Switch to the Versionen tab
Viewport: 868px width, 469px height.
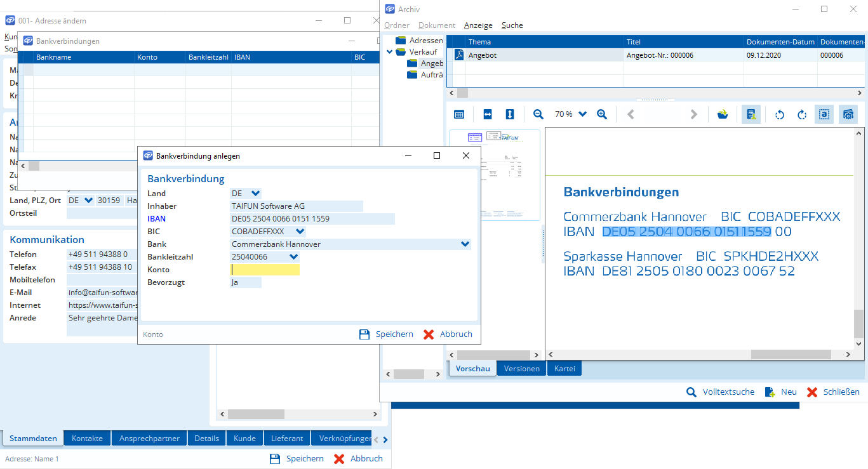pos(521,368)
